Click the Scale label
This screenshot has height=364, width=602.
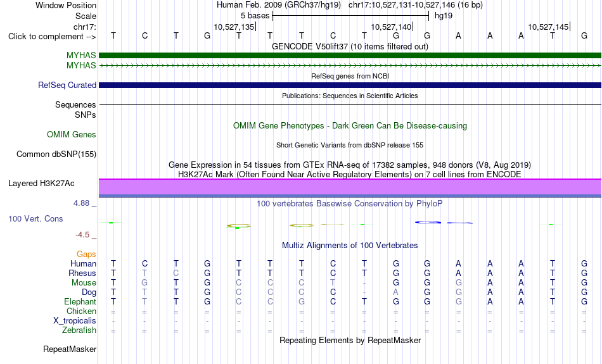pyautogui.click(x=86, y=16)
